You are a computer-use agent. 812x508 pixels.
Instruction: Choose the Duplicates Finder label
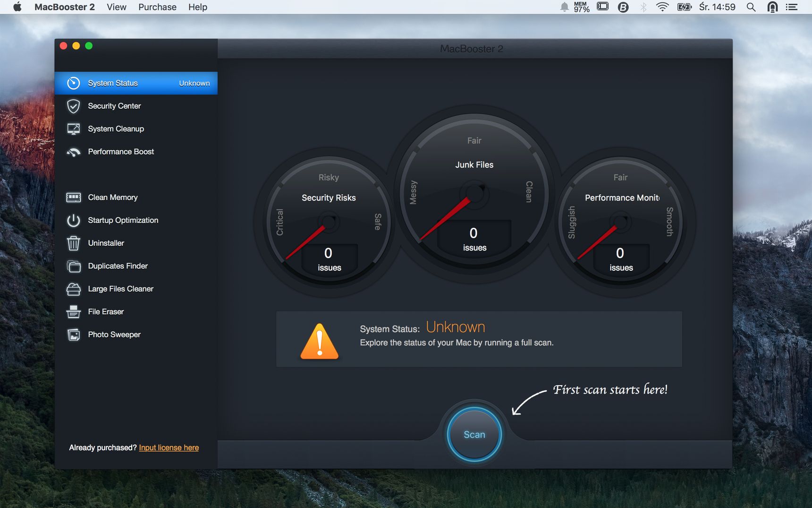(118, 266)
